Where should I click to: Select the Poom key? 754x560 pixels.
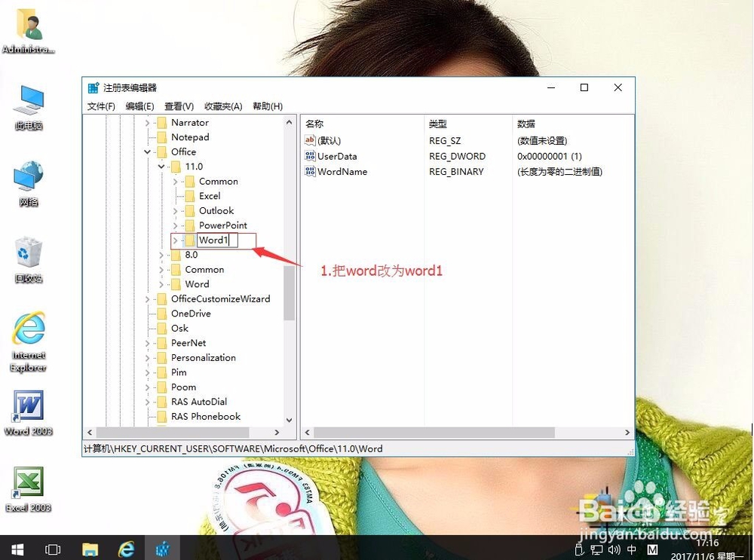click(x=183, y=387)
